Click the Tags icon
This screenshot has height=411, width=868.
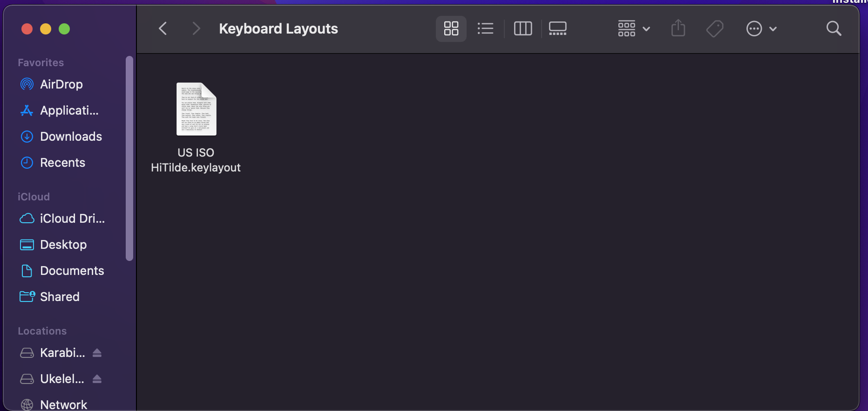pyautogui.click(x=714, y=29)
